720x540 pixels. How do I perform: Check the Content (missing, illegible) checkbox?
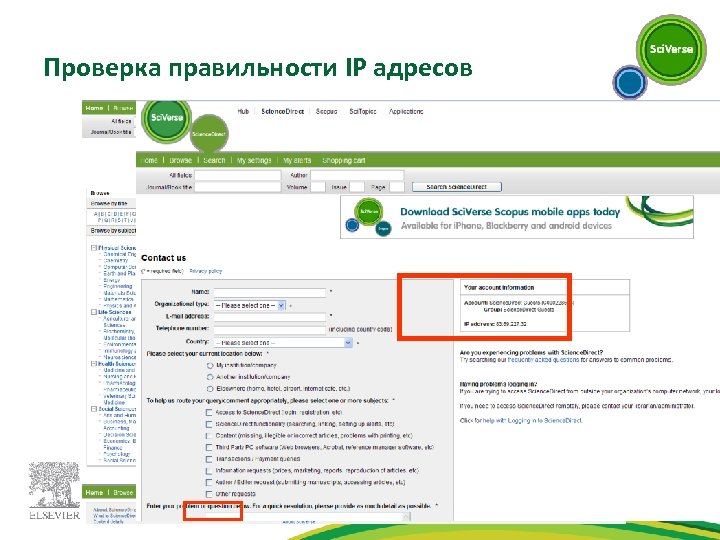(209, 436)
